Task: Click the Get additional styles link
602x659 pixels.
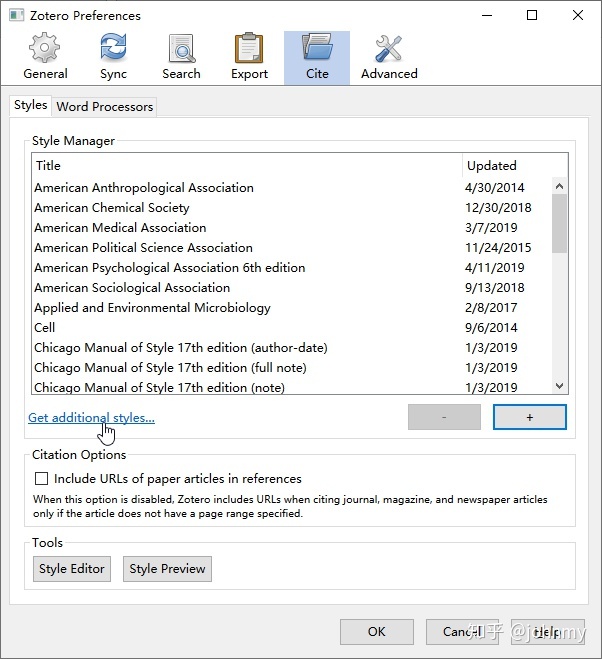Action: click(91, 418)
